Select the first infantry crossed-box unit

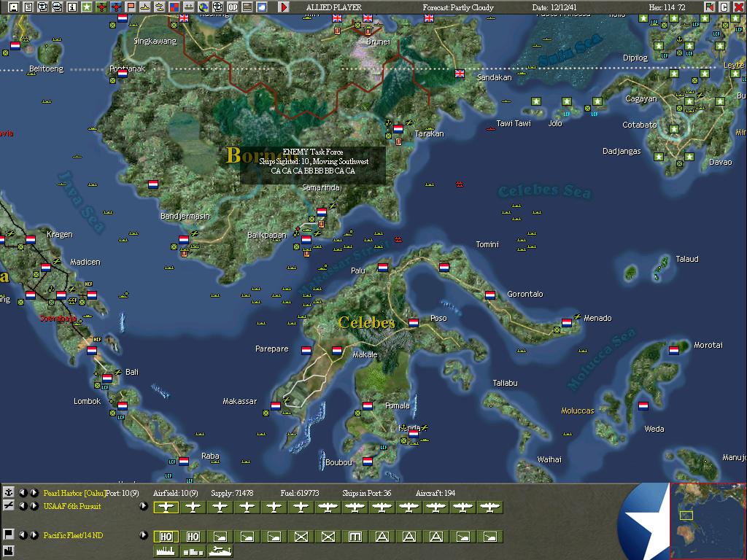[301, 537]
